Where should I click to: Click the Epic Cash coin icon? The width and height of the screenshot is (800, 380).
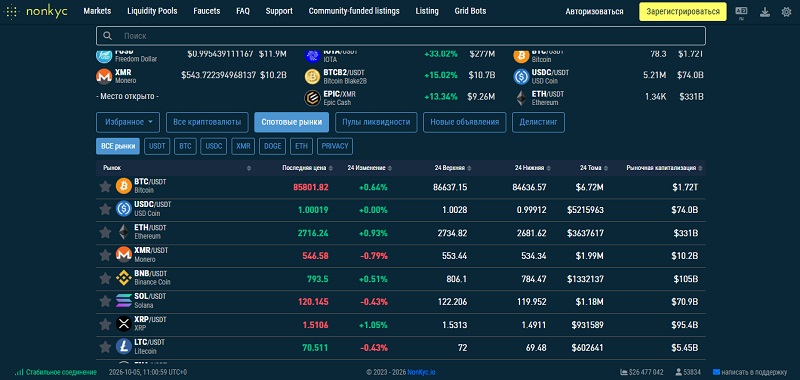(x=312, y=98)
